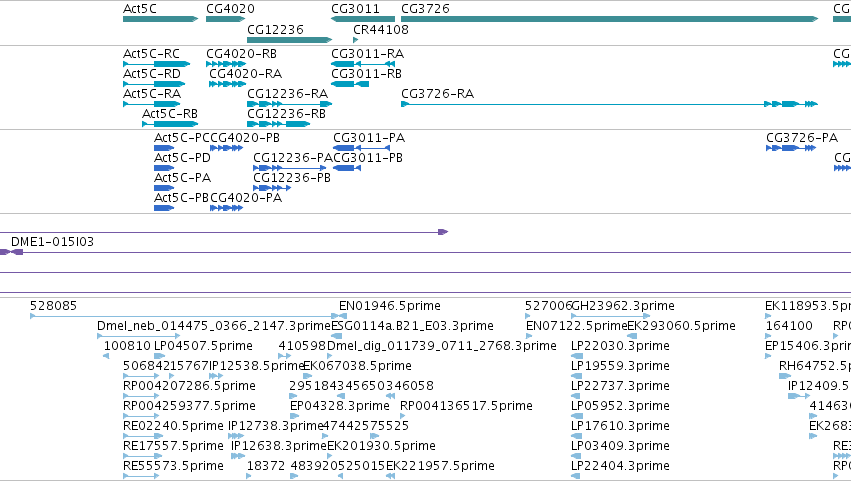851x481 pixels.
Task: Select the RE55573.5prime EST label
Action: [173, 467]
